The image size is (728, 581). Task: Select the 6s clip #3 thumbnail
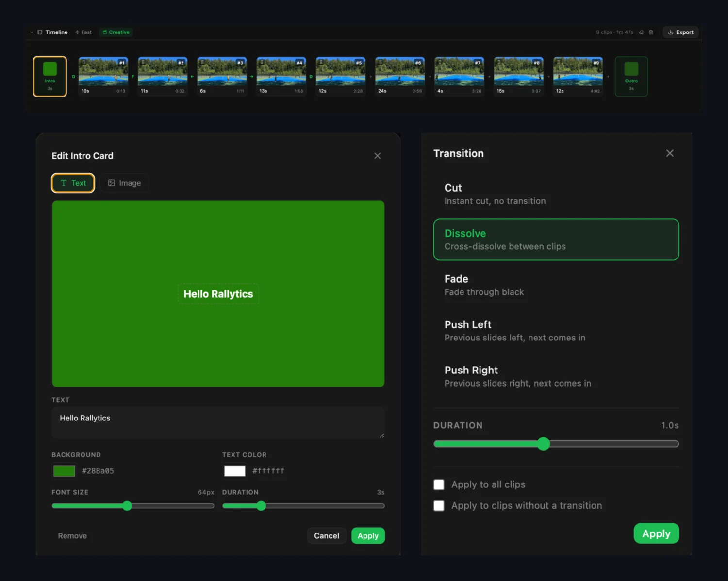[x=222, y=77]
